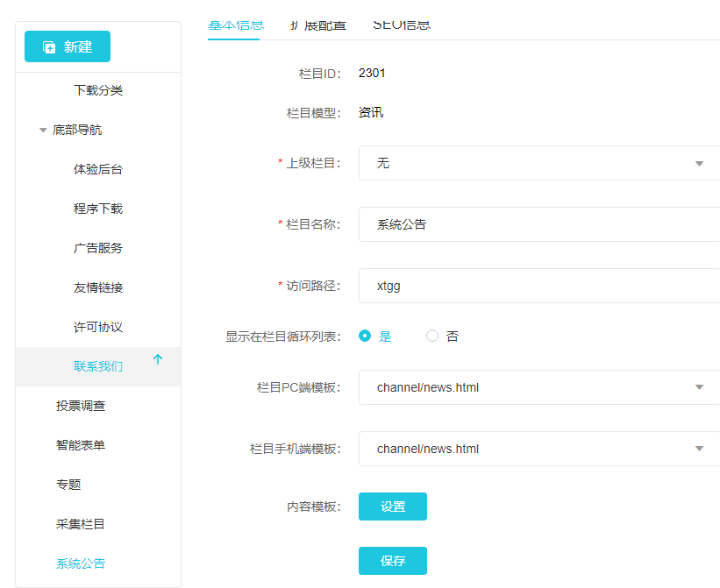Select the 否 radio option
This screenshot has height=588, width=720.
(x=432, y=336)
